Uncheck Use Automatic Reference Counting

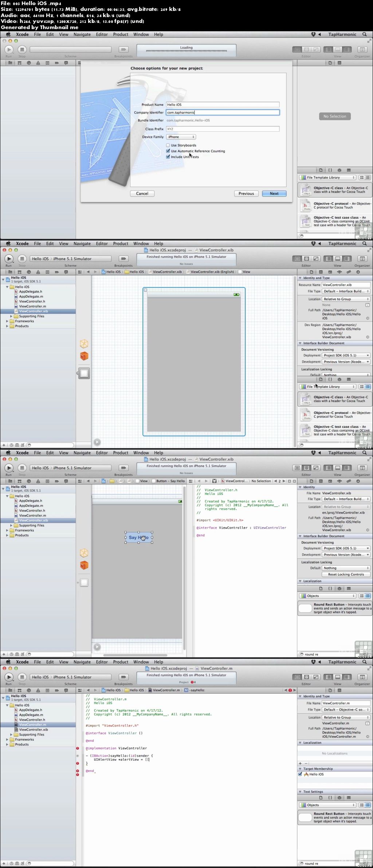point(168,151)
